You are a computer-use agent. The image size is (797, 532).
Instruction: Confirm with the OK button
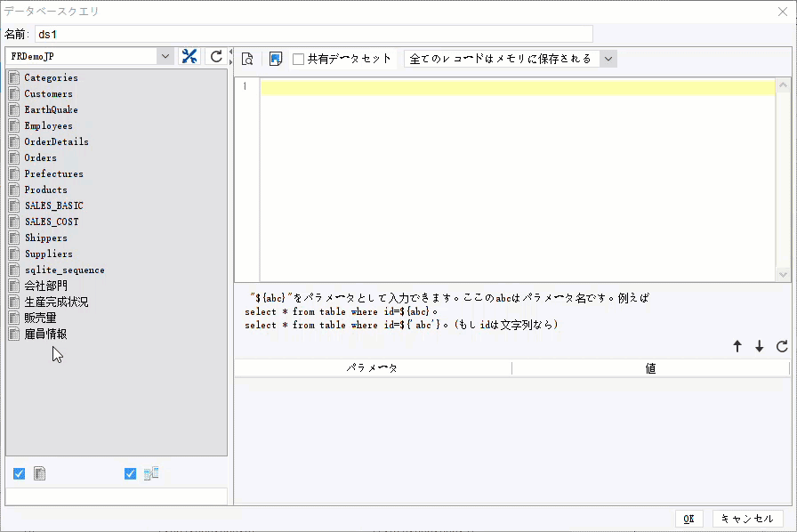pyautogui.click(x=688, y=519)
